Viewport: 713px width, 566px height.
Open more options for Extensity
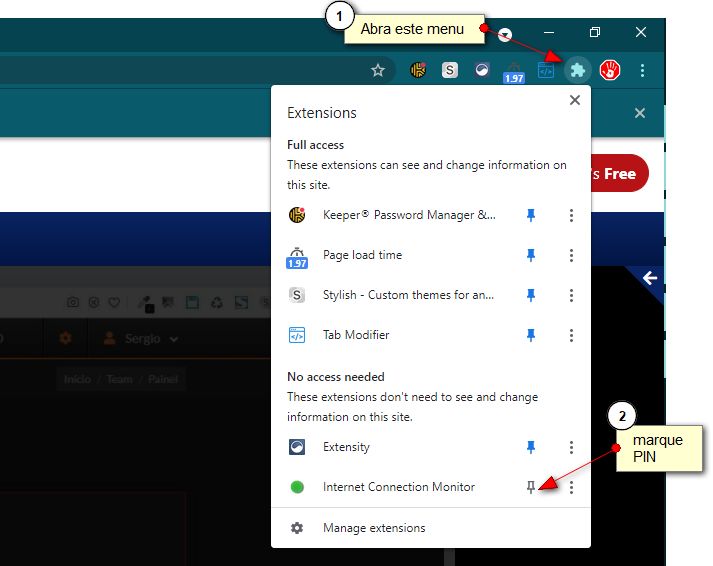571,447
